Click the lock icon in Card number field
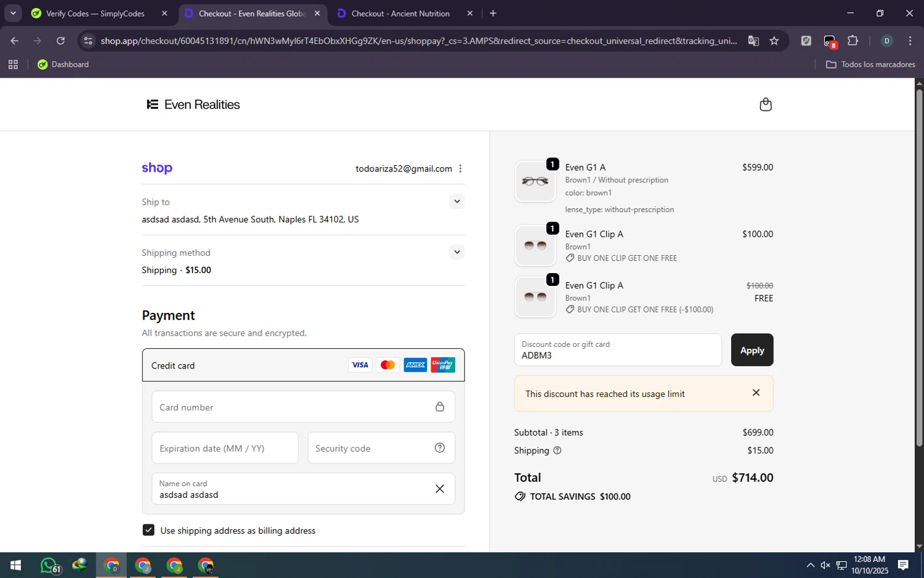The image size is (924, 578). click(440, 407)
